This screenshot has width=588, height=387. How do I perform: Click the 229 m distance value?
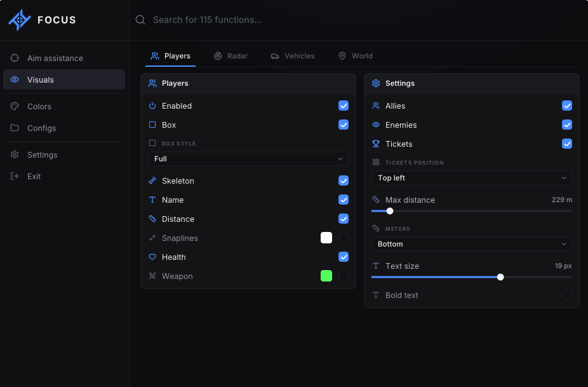tap(562, 200)
